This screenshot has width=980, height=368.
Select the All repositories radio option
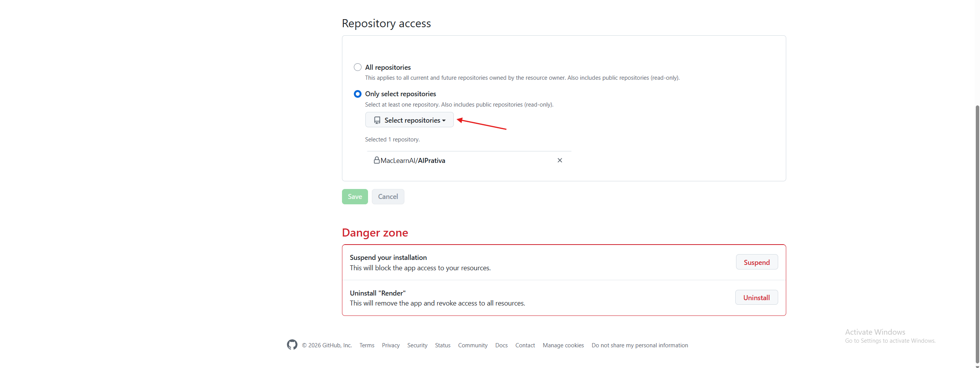(x=357, y=67)
